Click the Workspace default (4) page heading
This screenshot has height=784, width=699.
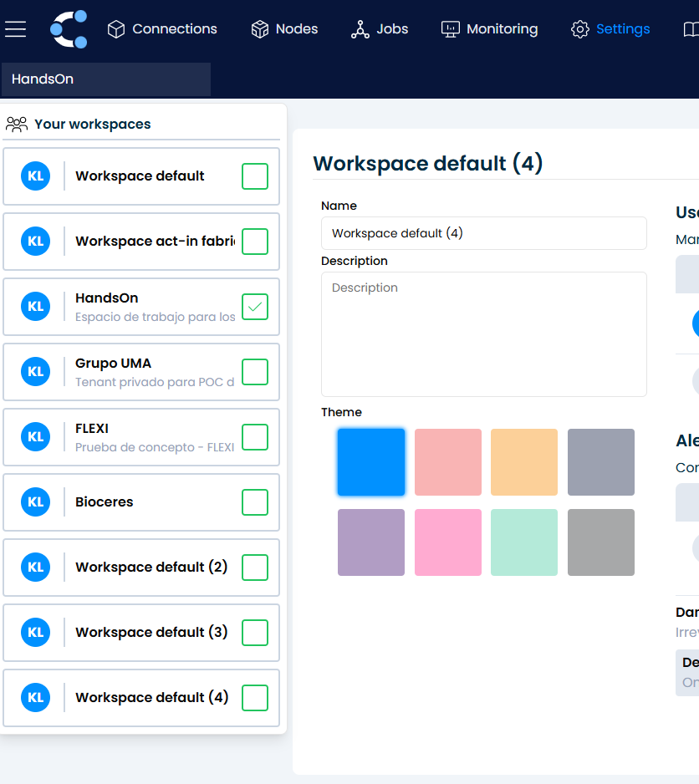pos(428,164)
